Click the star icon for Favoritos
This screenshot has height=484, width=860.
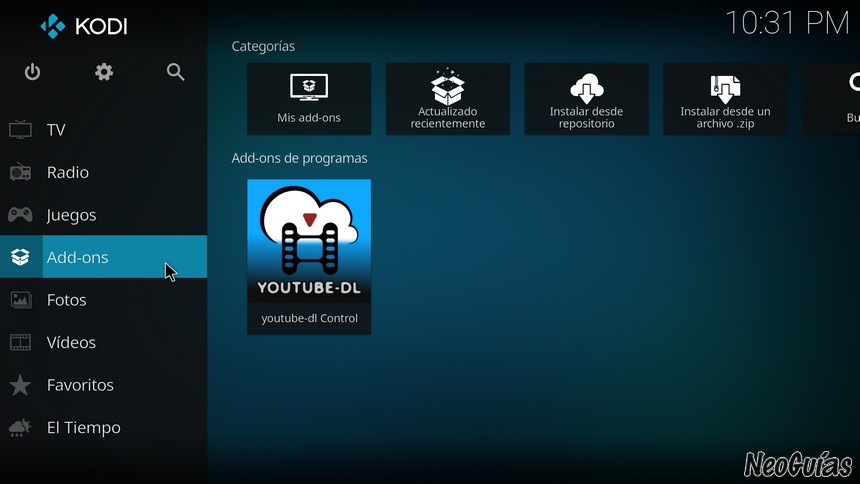pyautogui.click(x=20, y=385)
